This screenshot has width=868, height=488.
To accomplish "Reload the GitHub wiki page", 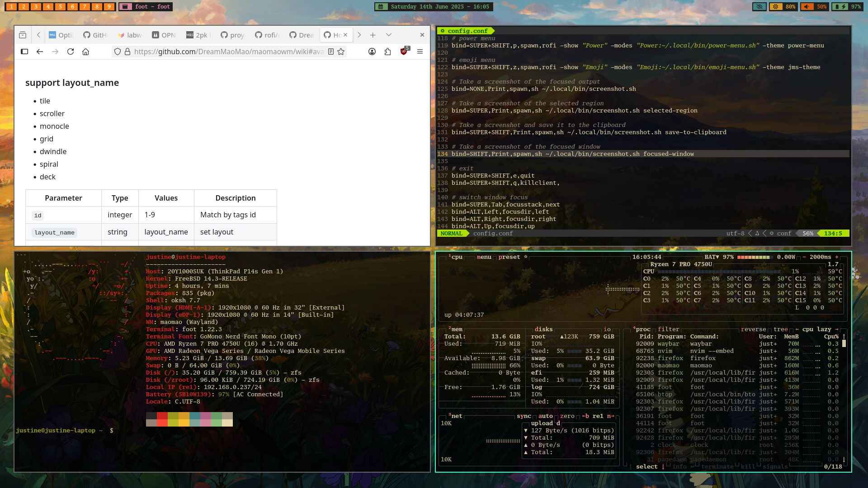I will (x=71, y=52).
